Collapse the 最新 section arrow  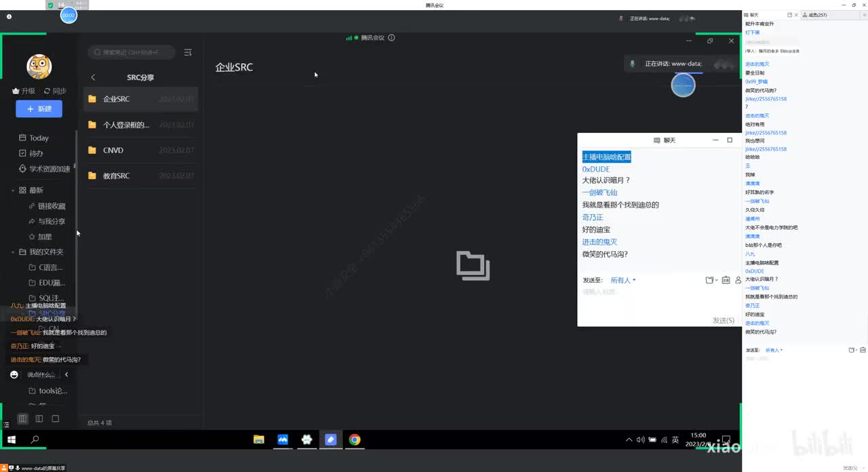13,191
